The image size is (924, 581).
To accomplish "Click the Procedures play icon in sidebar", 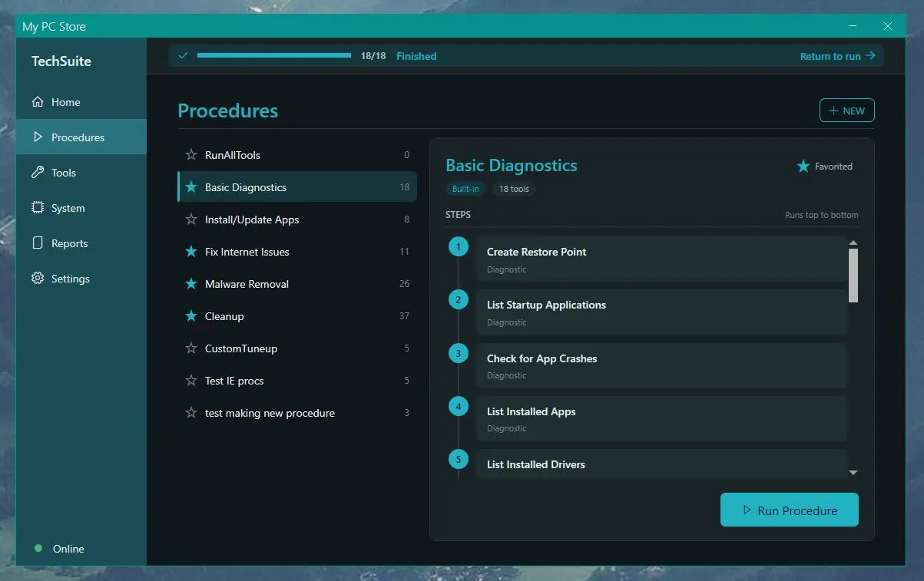I will (38, 137).
